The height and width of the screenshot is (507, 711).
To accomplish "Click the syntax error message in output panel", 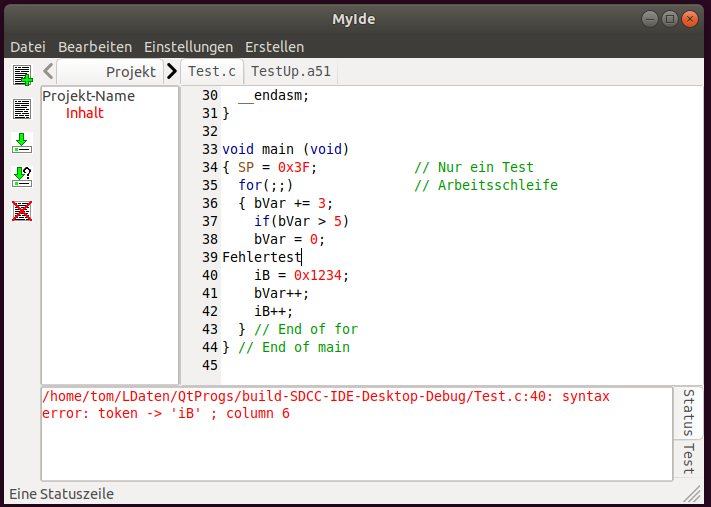I will 326,405.
